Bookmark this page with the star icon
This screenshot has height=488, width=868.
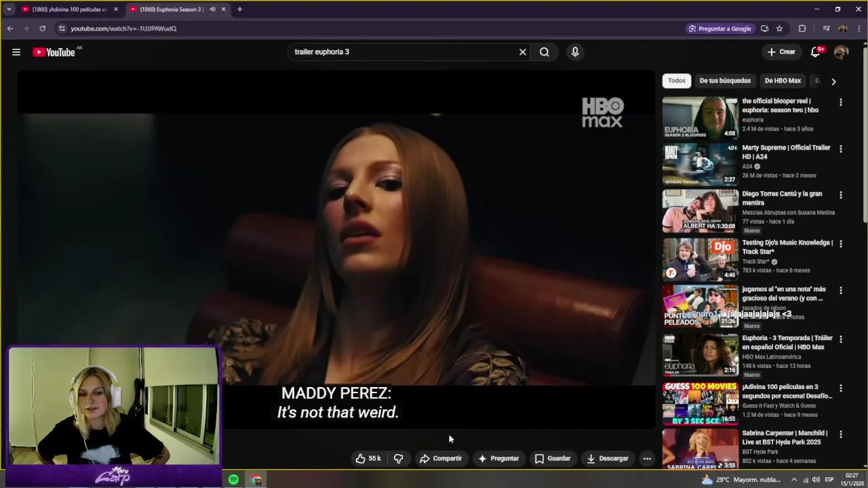[779, 28]
